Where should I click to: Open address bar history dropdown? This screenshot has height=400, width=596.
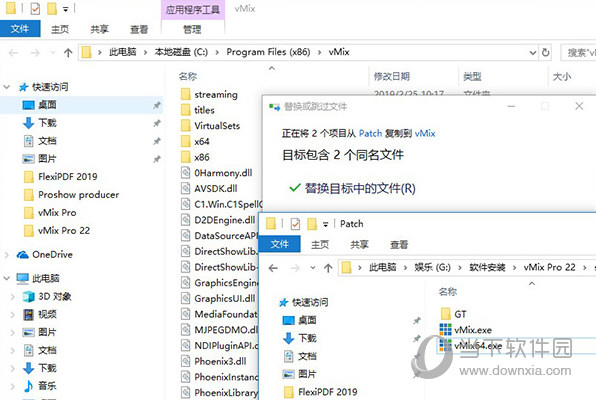coord(533,52)
